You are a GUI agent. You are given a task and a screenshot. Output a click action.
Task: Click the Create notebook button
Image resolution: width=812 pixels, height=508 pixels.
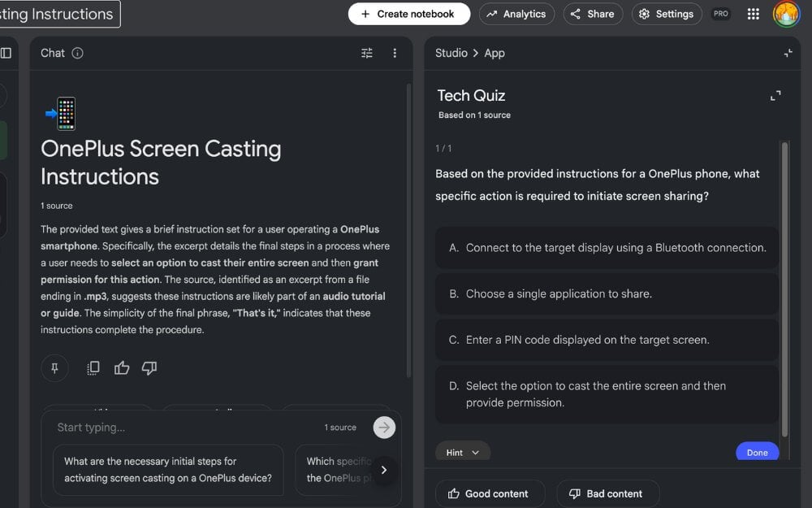pyautogui.click(x=408, y=14)
